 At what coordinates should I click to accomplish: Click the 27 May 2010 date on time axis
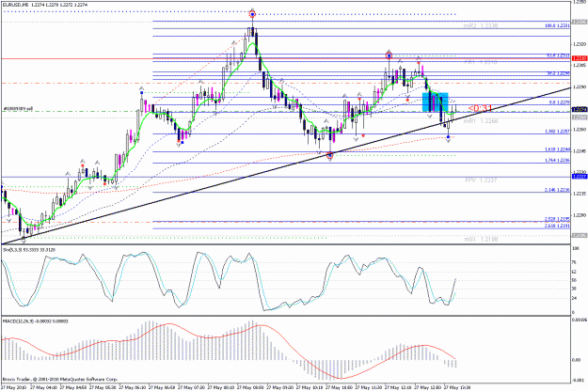click(x=13, y=387)
